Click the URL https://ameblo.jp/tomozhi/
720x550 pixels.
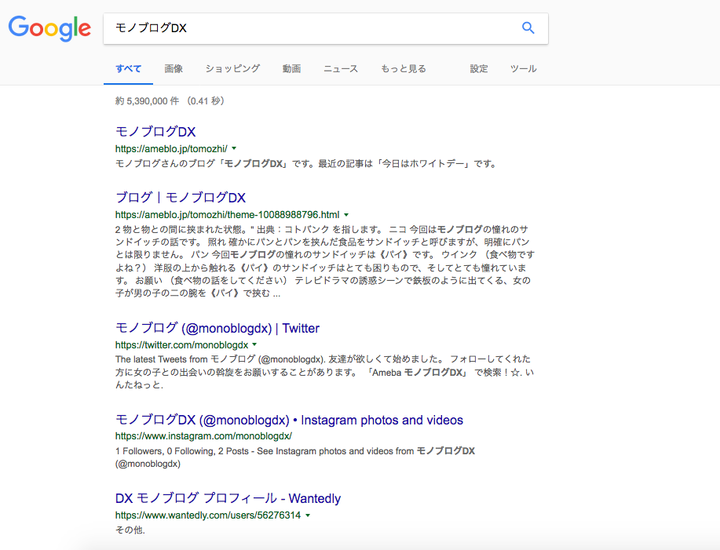[x=171, y=149]
